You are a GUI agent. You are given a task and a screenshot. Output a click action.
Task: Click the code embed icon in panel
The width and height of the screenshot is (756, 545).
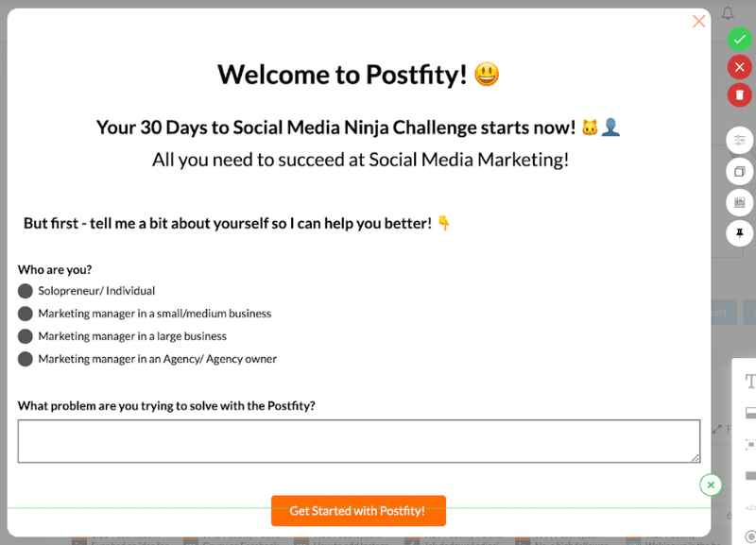pos(750,508)
